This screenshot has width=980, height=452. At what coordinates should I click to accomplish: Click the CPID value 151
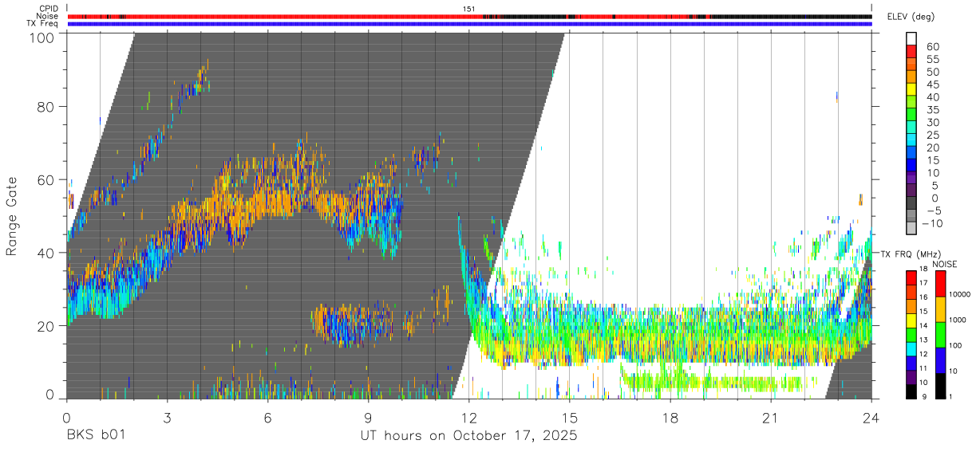click(469, 8)
